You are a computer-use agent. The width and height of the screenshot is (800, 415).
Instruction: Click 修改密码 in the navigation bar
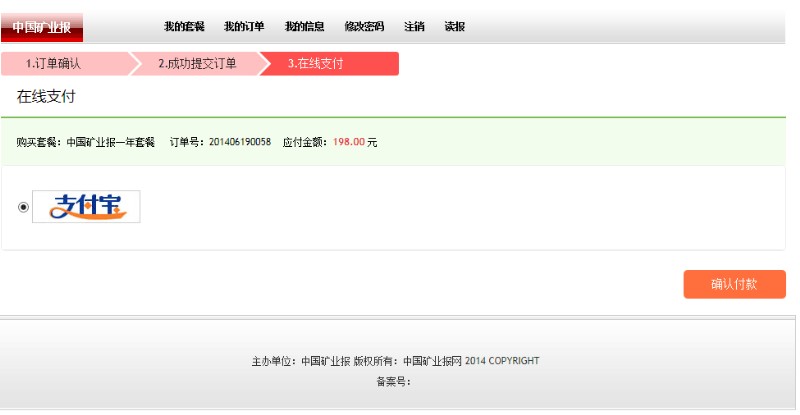364,27
